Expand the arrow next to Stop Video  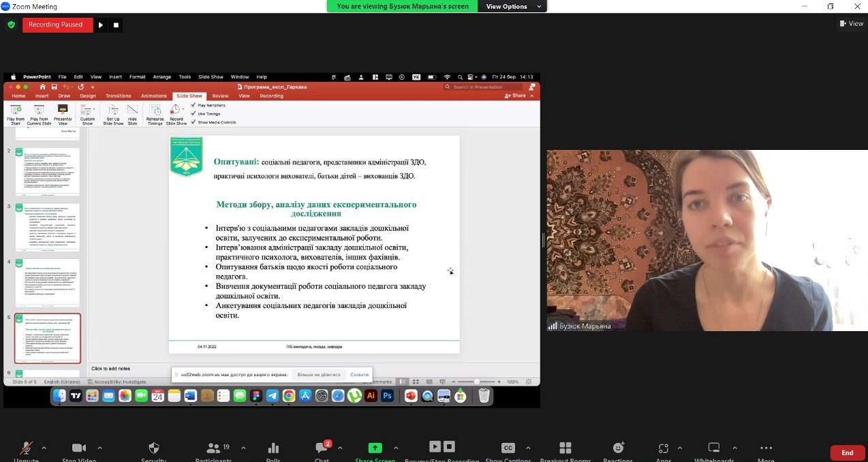[99, 448]
